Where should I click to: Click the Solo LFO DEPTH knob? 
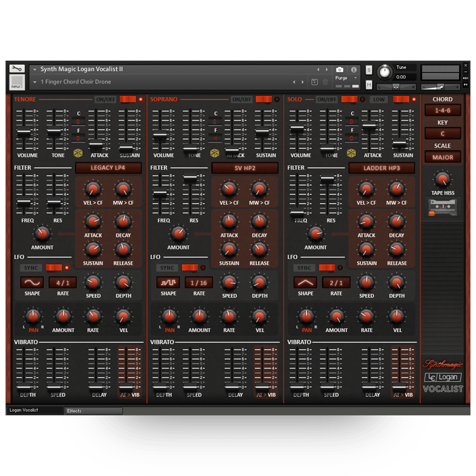396,282
